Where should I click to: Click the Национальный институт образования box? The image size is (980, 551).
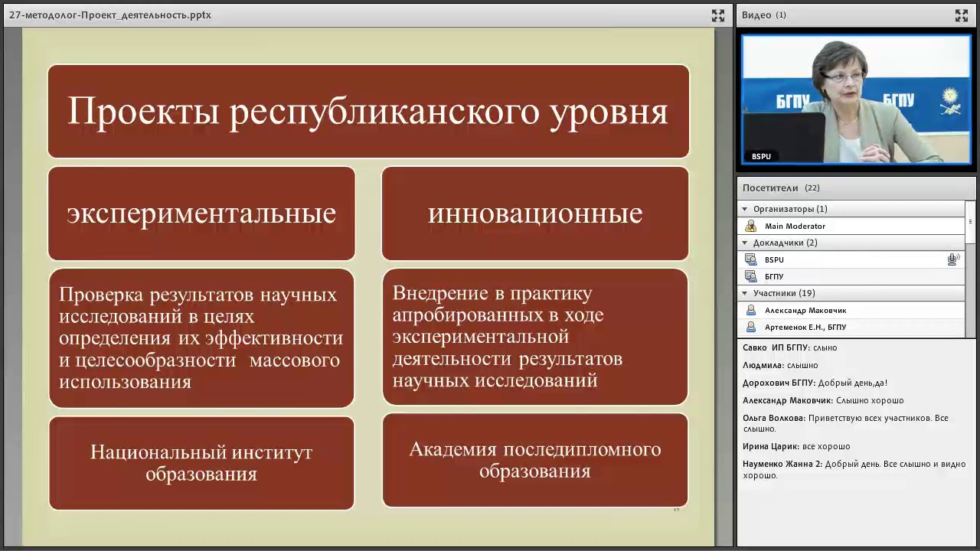click(x=201, y=463)
